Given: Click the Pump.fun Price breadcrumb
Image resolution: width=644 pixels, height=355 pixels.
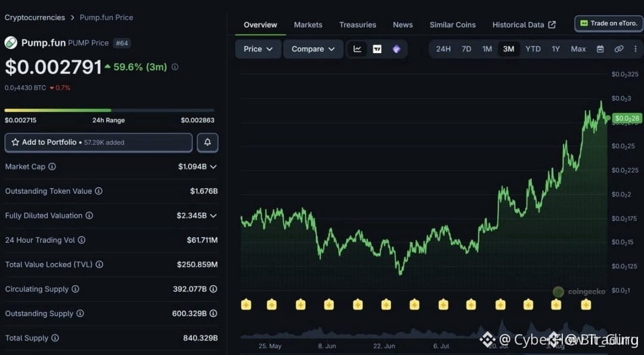Looking at the screenshot, I should coord(106,18).
